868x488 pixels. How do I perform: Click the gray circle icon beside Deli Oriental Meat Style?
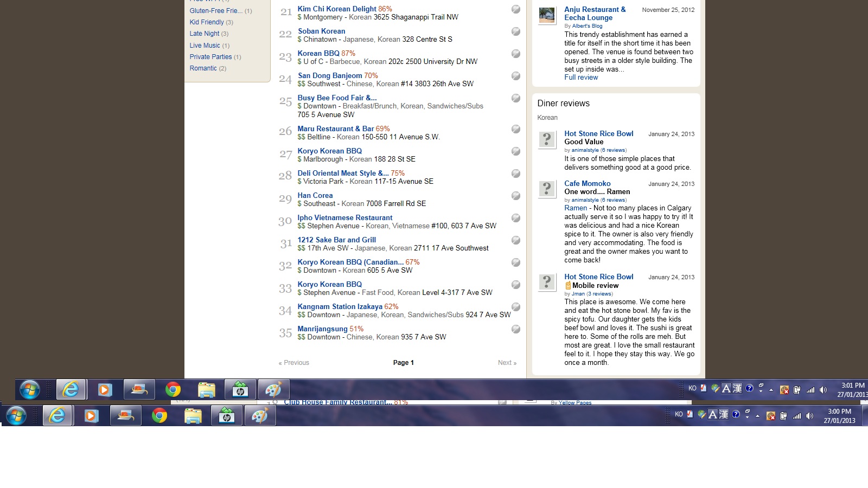[516, 174]
